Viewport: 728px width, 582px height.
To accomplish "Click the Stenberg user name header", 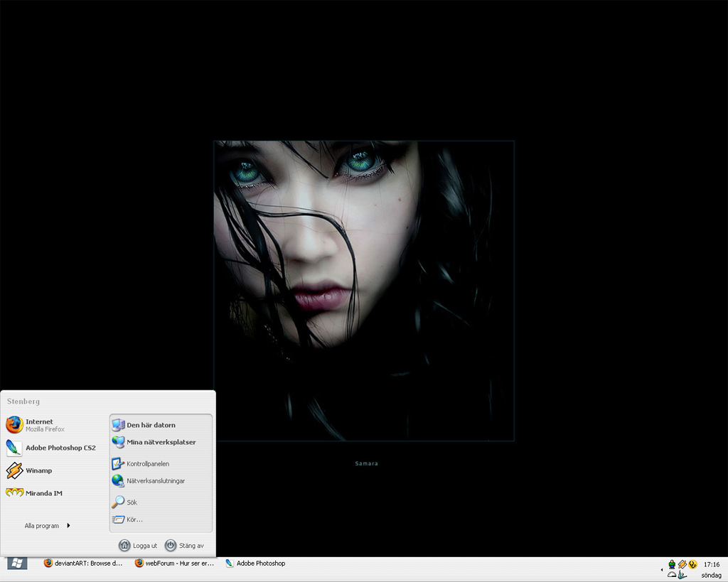I will pos(23,402).
